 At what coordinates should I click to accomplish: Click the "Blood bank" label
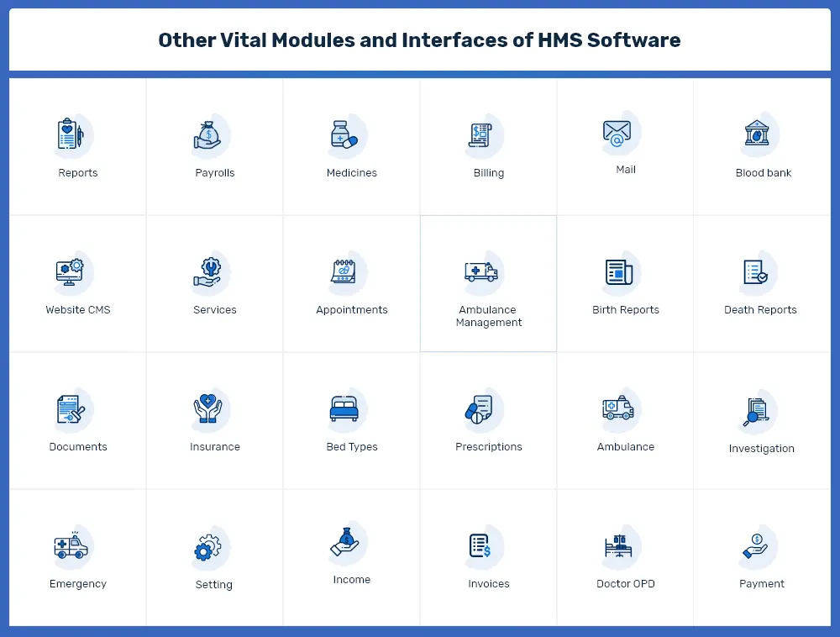click(764, 173)
